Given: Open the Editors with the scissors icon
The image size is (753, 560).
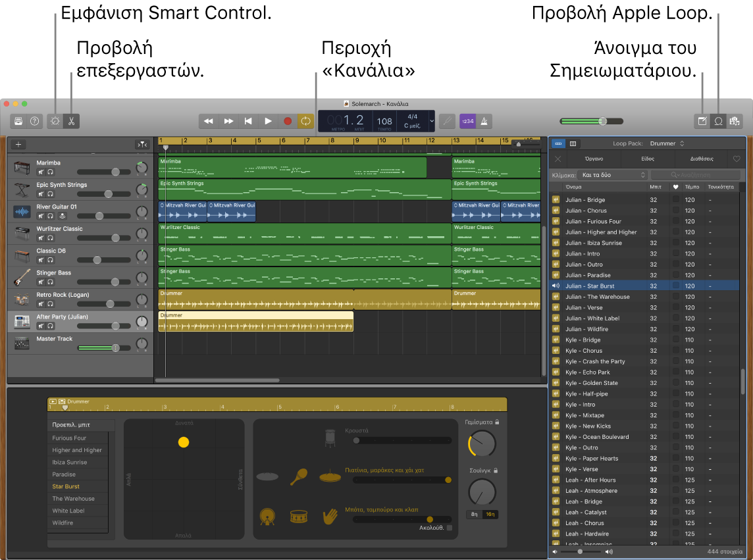Looking at the screenshot, I should pyautogui.click(x=71, y=121).
